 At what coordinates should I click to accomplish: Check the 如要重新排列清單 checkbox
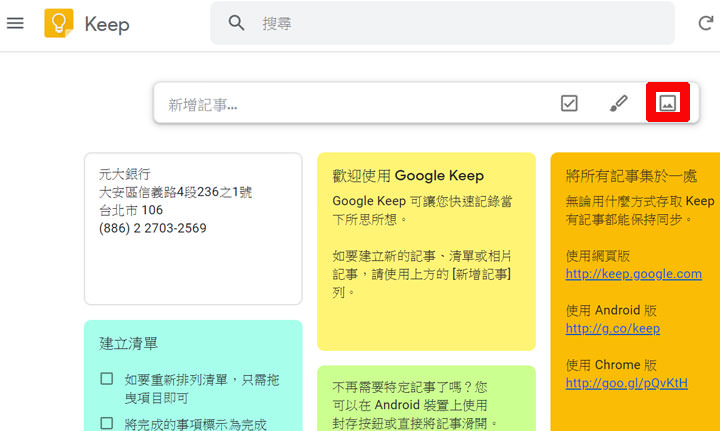[x=107, y=379]
